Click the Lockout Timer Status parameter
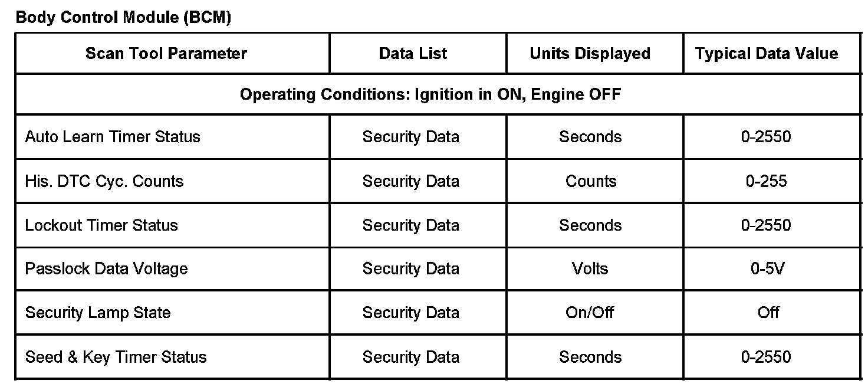This screenshot has width=868, height=387. coord(101,225)
